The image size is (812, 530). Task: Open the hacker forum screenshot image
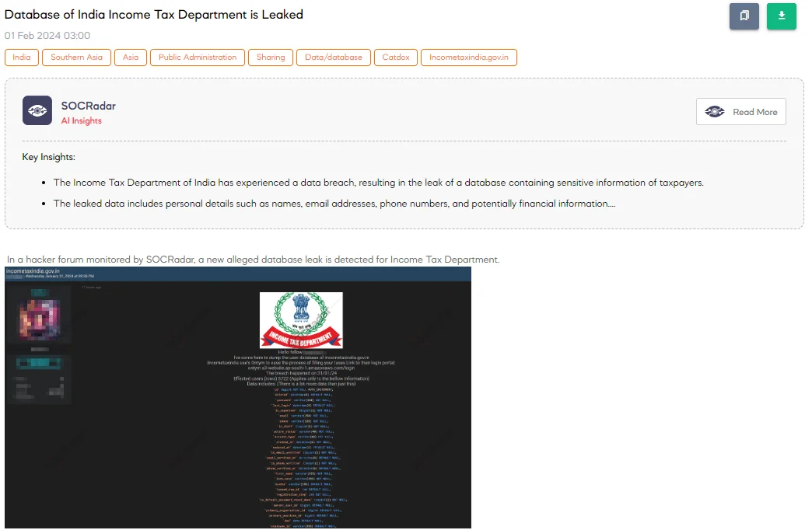(x=238, y=398)
